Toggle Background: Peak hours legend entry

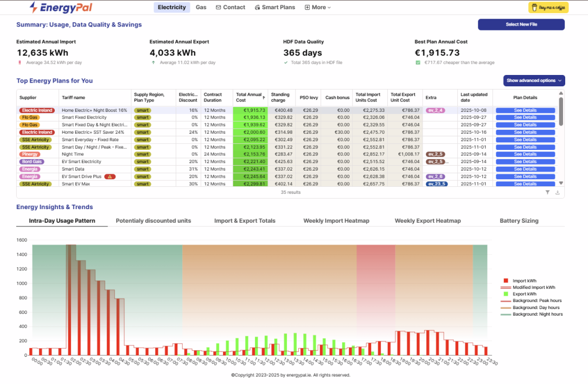click(532, 301)
